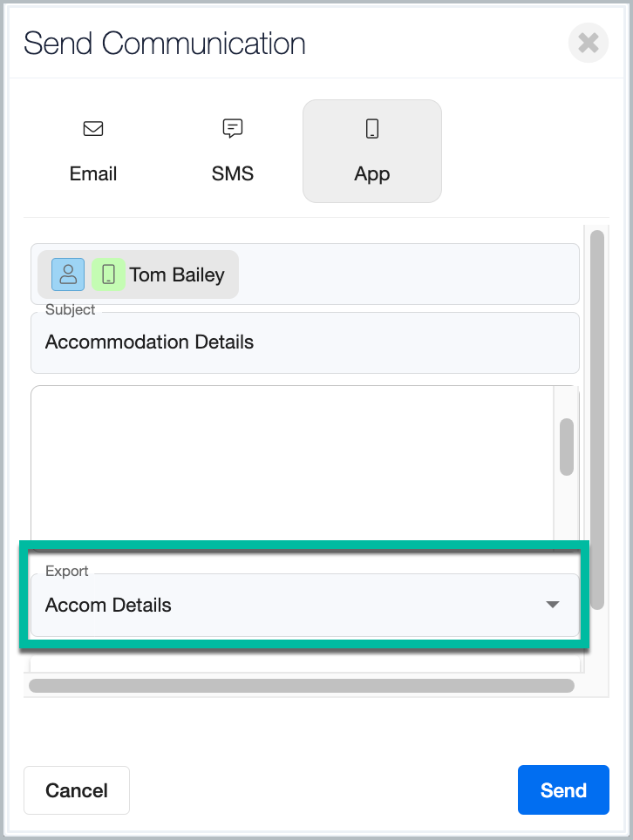Click the horizontal scrollbar under the form
This screenshot has width=633, height=840.
[x=301, y=686]
